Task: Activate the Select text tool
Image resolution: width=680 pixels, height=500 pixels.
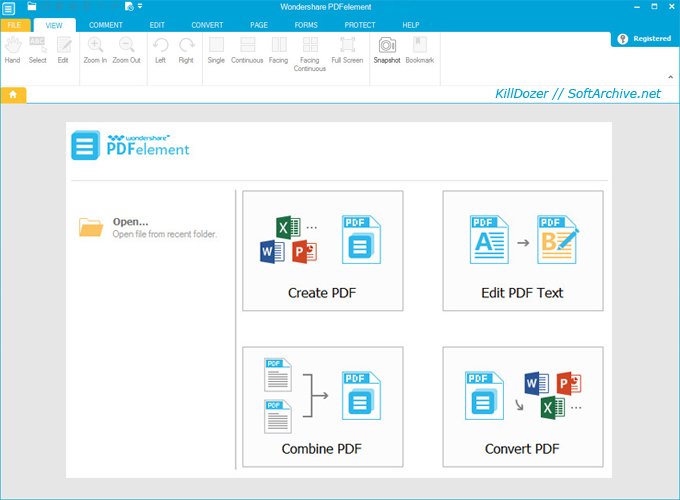Action: (x=38, y=50)
